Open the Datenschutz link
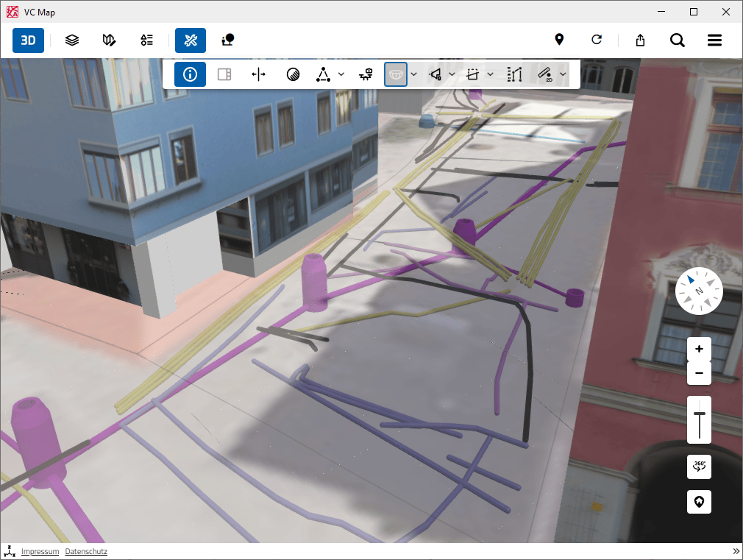This screenshot has height=560, width=743. point(86,551)
